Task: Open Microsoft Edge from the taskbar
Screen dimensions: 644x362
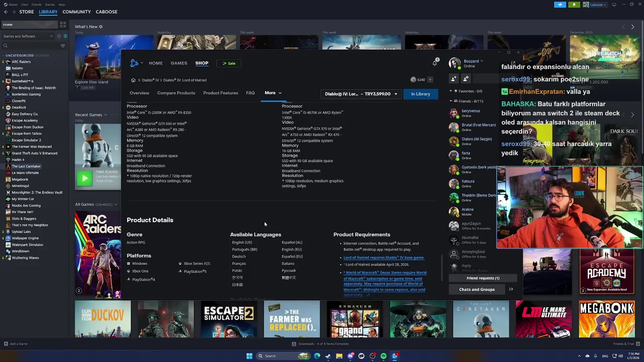Action: (x=317, y=356)
